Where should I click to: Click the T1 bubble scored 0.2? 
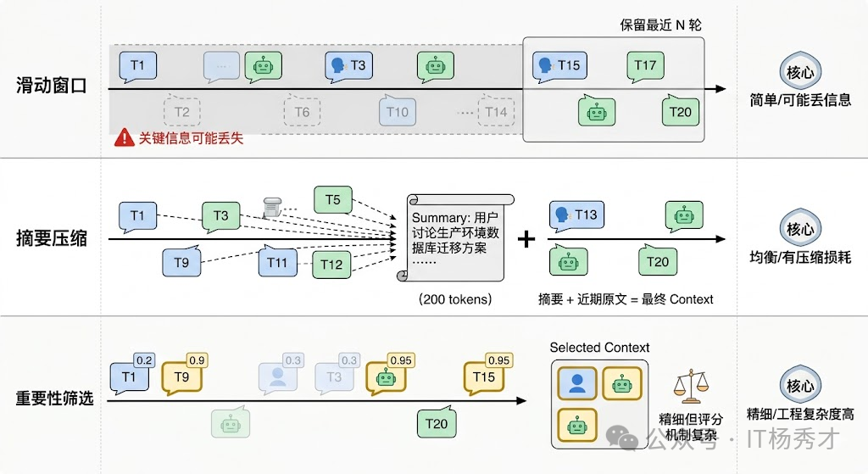point(130,377)
